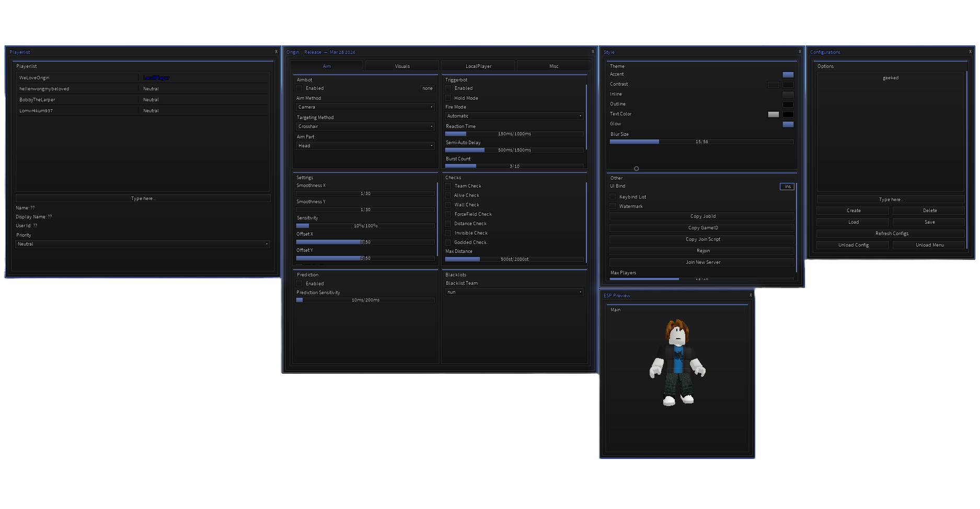This screenshot has height=509, width=980.
Task: Open the light Text Color swatch
Action: point(774,114)
